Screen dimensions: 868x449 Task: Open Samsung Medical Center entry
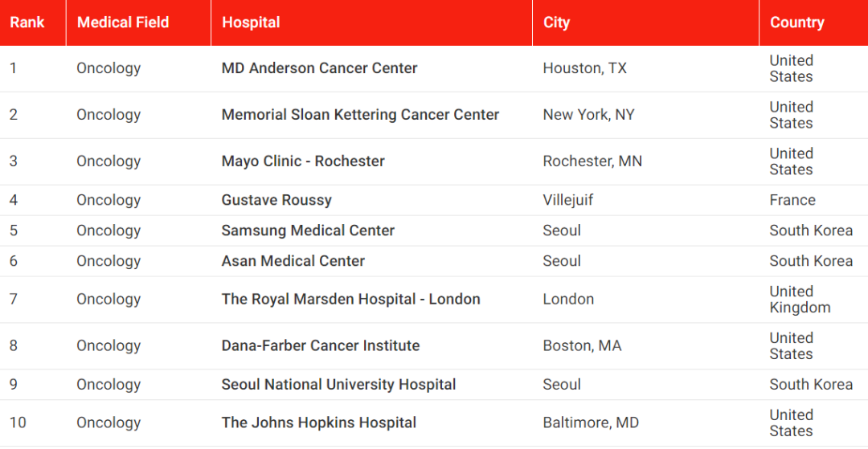(308, 230)
